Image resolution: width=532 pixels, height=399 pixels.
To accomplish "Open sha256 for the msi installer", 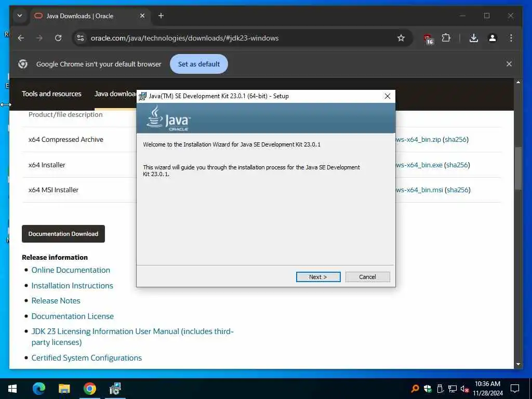I will (x=458, y=190).
